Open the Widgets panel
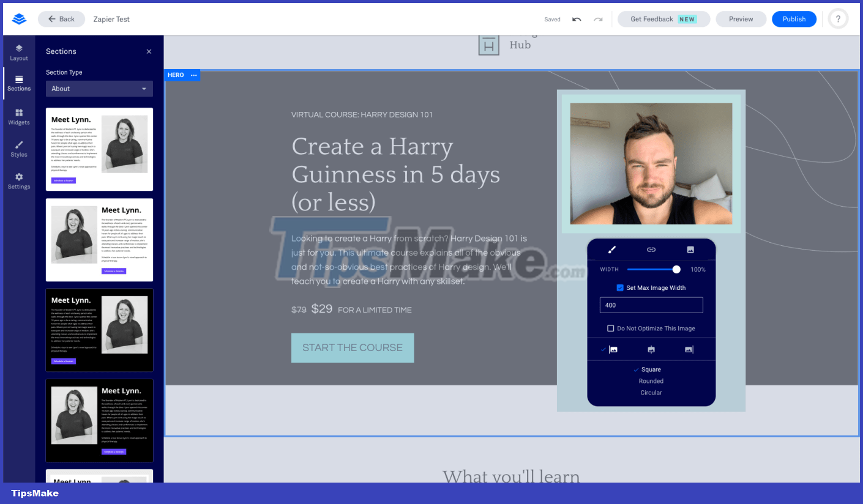The width and height of the screenshot is (863, 504). [x=19, y=116]
